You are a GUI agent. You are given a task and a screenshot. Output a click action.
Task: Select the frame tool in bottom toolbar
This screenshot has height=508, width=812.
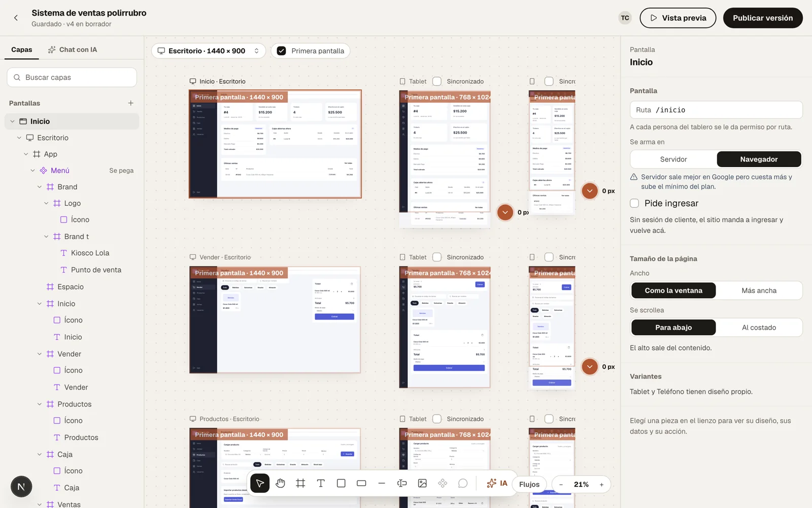(300, 484)
